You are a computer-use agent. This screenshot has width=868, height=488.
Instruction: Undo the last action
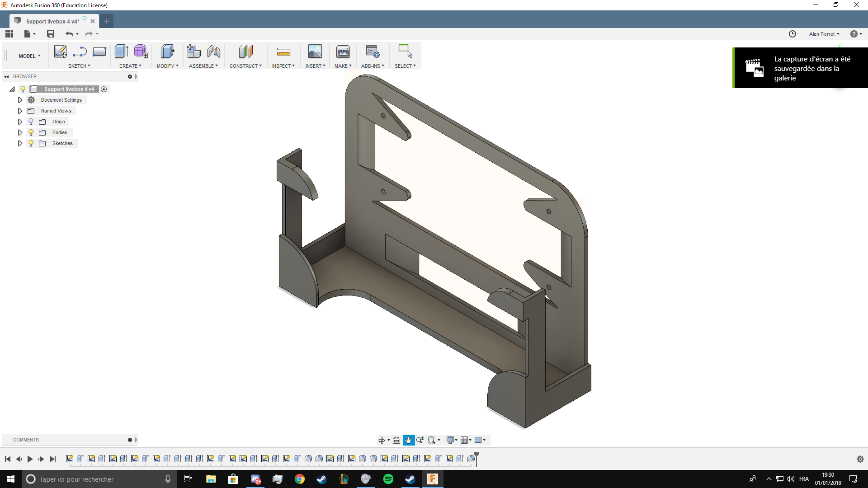point(69,34)
